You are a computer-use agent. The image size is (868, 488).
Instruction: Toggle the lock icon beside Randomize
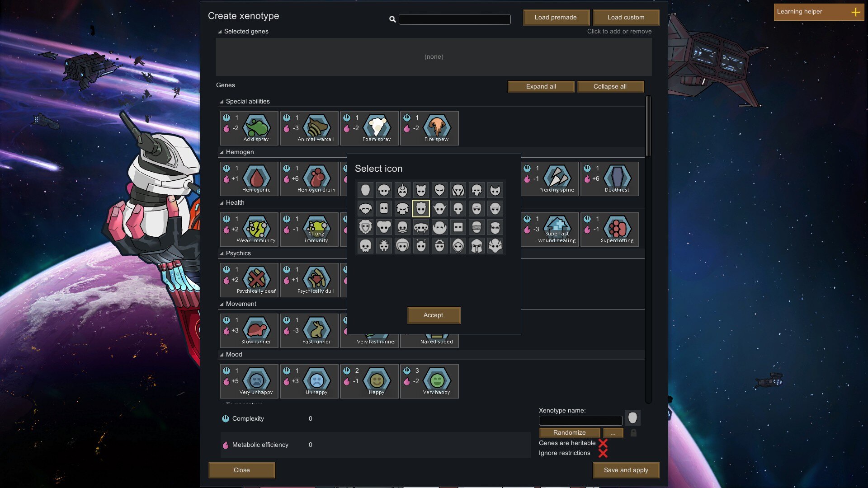click(633, 433)
